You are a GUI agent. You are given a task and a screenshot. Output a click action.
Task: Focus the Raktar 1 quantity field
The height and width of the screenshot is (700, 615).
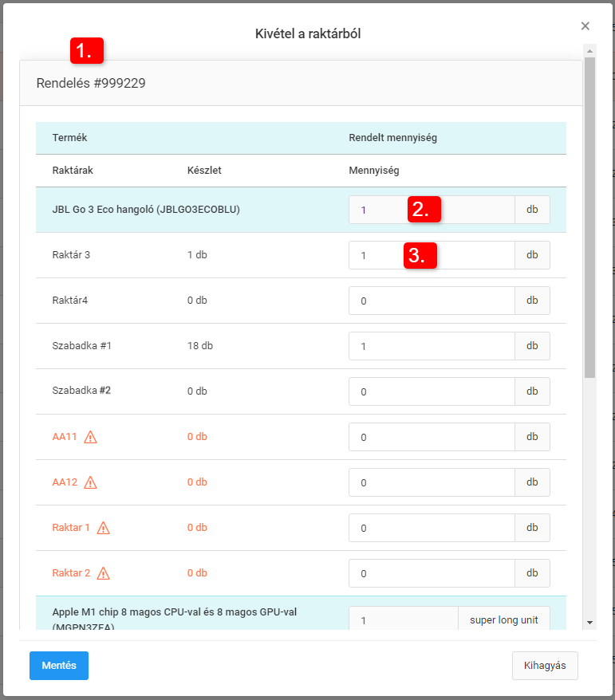(x=431, y=529)
